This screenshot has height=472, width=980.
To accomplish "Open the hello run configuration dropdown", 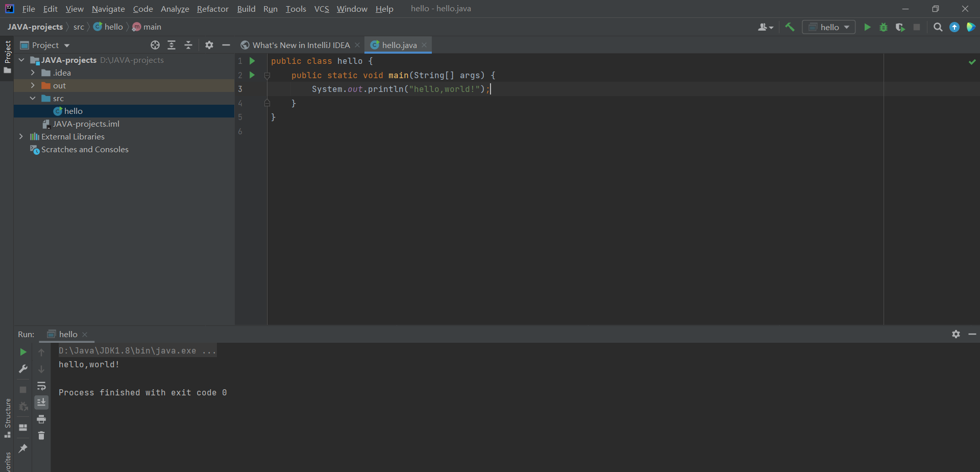I will click(x=829, y=27).
